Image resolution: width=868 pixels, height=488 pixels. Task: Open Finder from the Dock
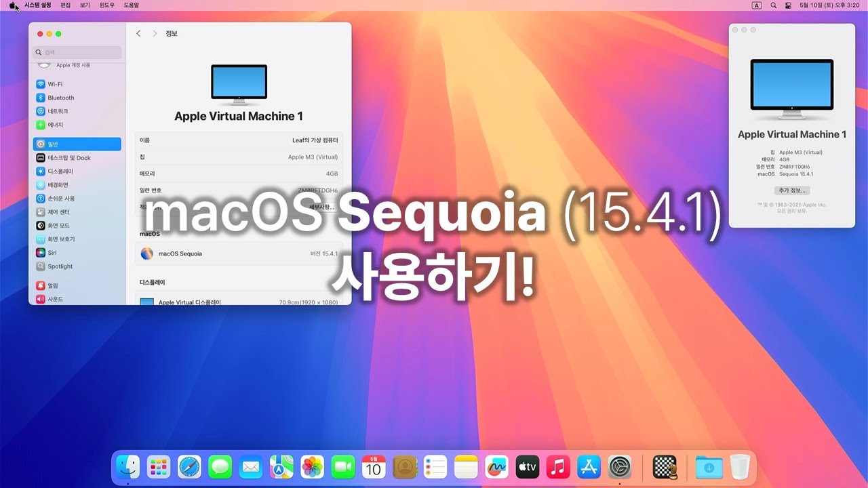coord(127,467)
